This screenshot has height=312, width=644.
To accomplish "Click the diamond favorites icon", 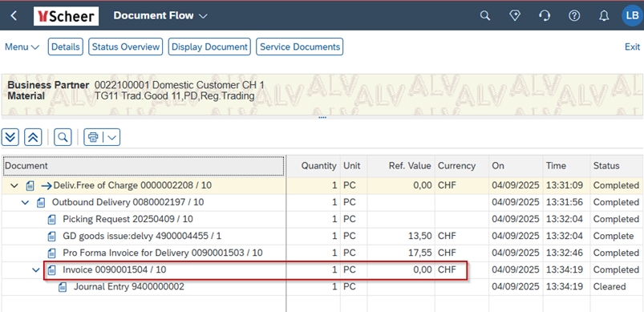I will click(x=515, y=15).
